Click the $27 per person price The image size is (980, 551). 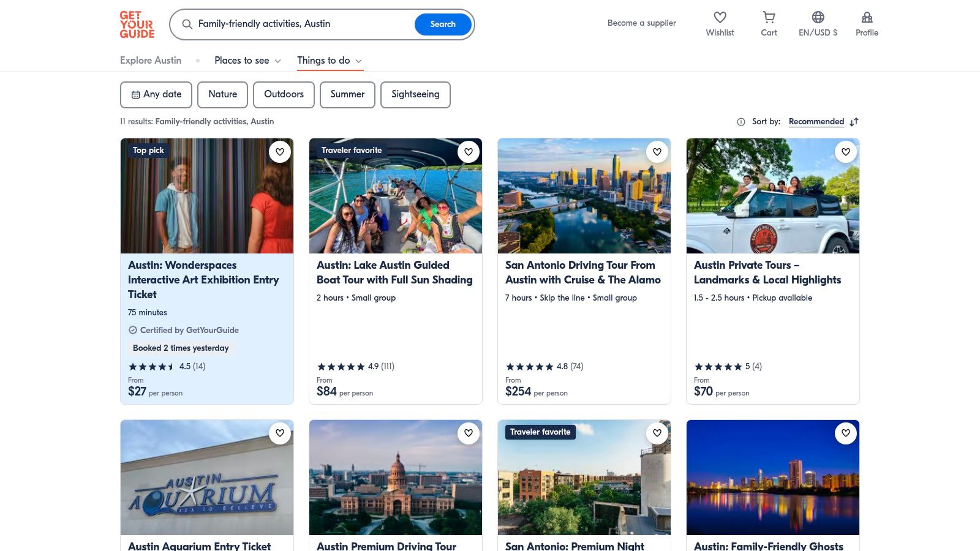[155, 391]
